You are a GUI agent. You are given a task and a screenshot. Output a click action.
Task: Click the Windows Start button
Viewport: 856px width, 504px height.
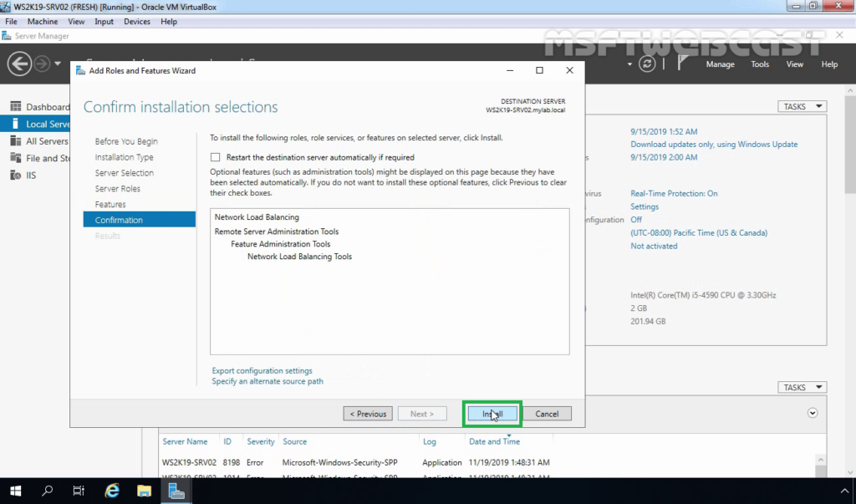[15, 491]
